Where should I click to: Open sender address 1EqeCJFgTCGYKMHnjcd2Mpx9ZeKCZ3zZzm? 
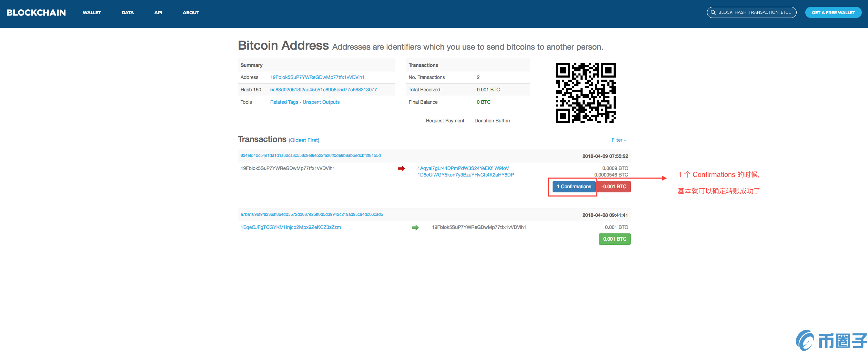click(x=291, y=227)
